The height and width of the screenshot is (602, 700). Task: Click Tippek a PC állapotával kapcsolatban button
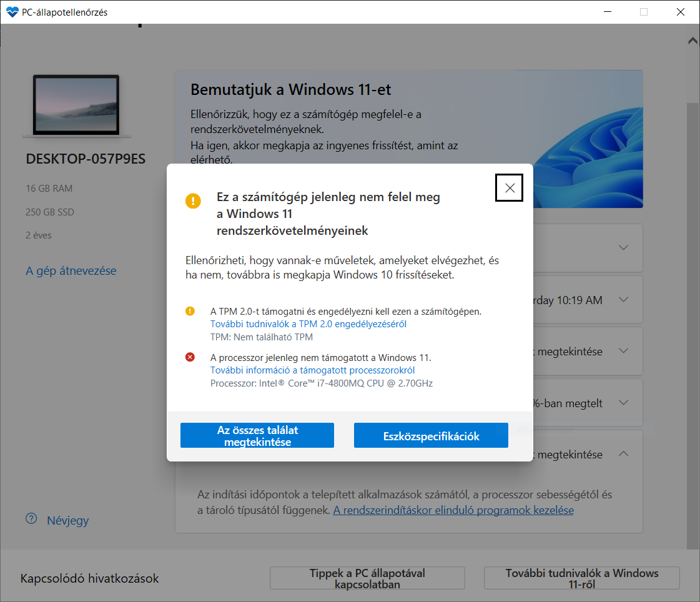click(367, 578)
